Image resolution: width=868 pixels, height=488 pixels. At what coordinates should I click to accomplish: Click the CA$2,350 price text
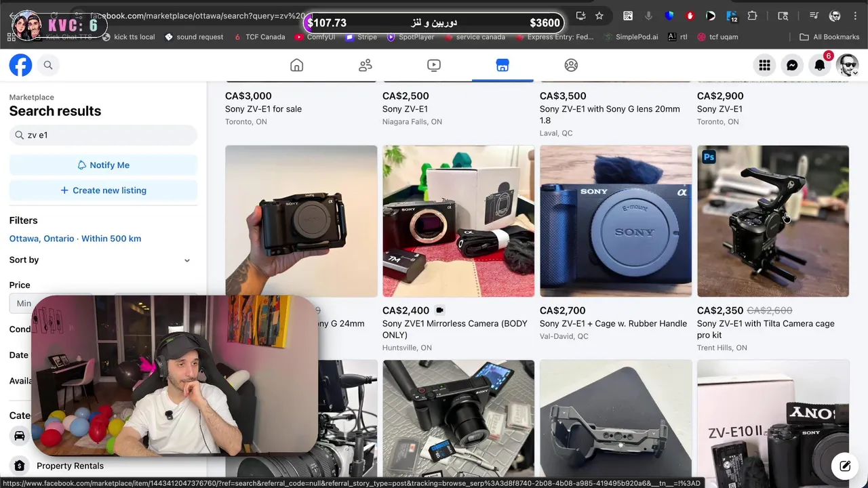click(x=720, y=310)
